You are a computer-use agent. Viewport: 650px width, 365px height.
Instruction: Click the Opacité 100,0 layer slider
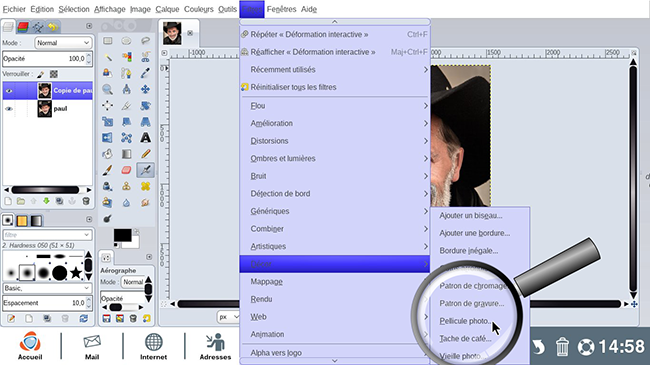click(x=47, y=58)
